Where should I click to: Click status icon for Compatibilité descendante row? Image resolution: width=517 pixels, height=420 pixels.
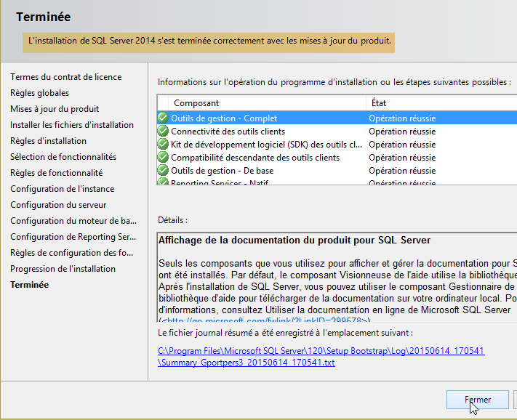point(163,158)
